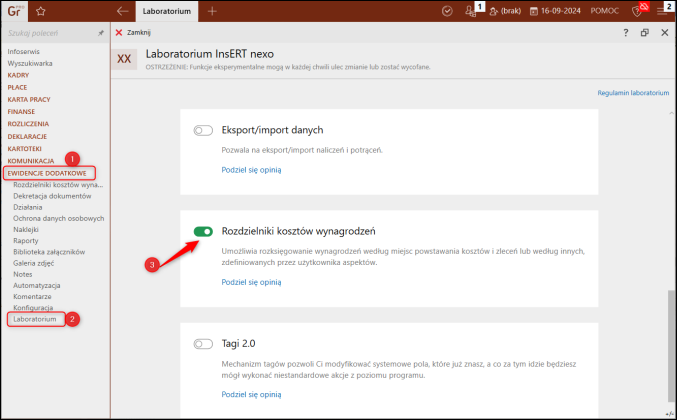The width and height of the screenshot is (677, 420).
Task: Expand ROZLICZENIA section
Action: coord(28,124)
